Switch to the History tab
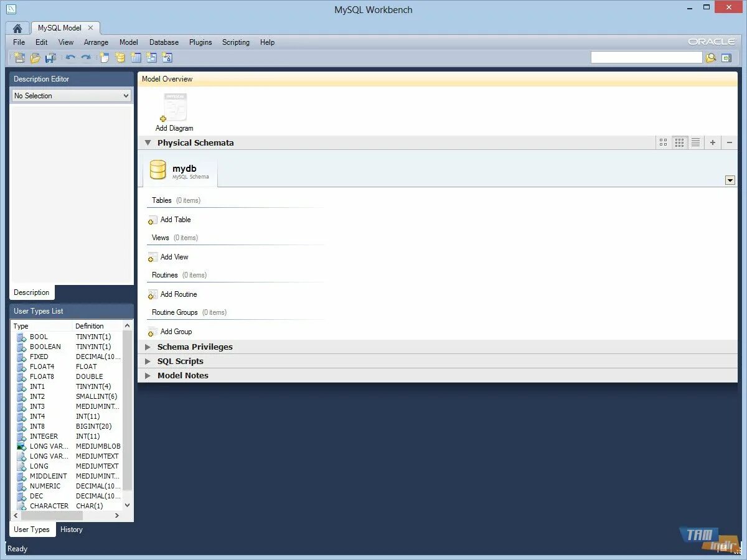The height and width of the screenshot is (560, 747). (x=72, y=530)
